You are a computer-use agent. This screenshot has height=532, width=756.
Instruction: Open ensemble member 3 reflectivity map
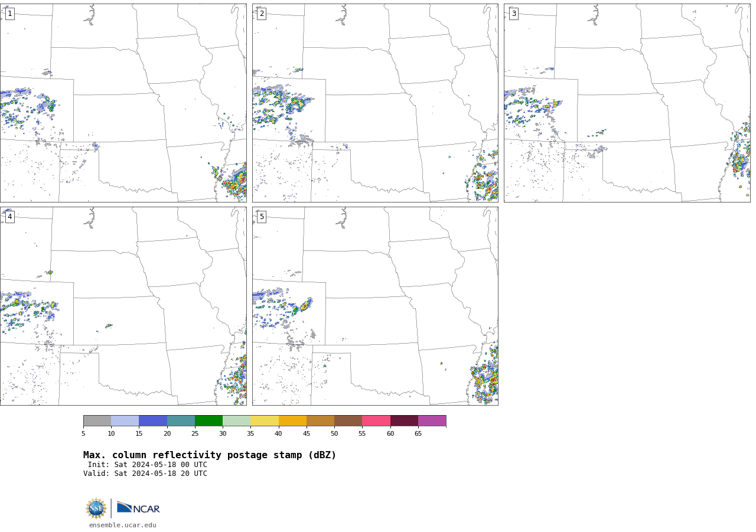[627, 103]
